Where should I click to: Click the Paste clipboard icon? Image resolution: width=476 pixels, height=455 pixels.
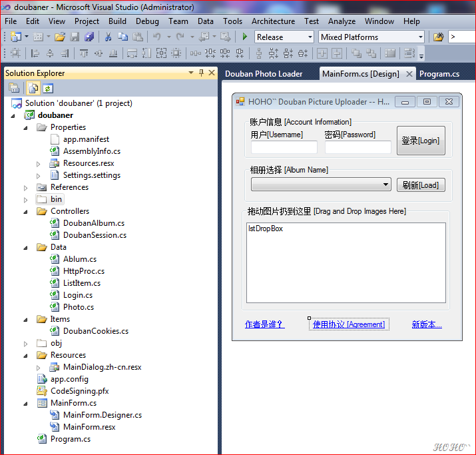pyautogui.click(x=138, y=37)
